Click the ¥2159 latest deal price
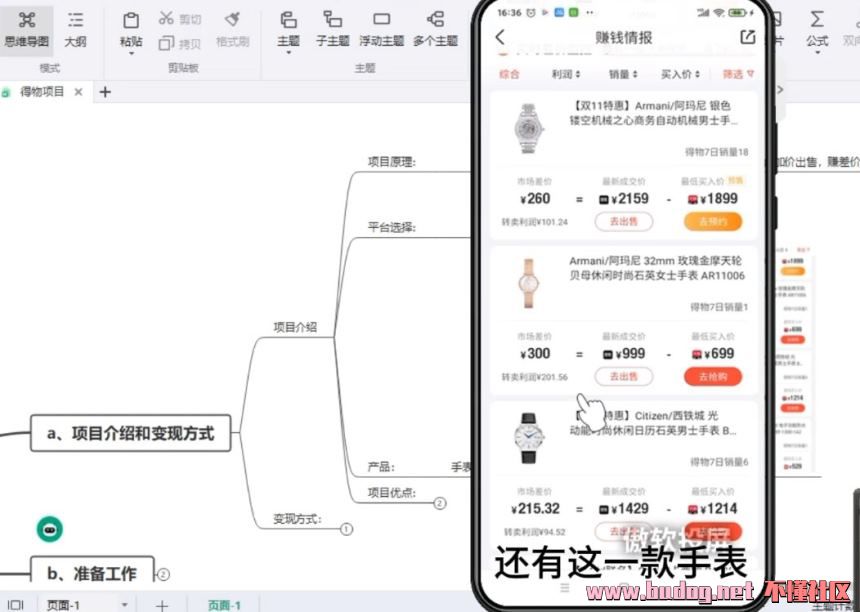Viewport: 860px width, 612px height. (x=624, y=199)
